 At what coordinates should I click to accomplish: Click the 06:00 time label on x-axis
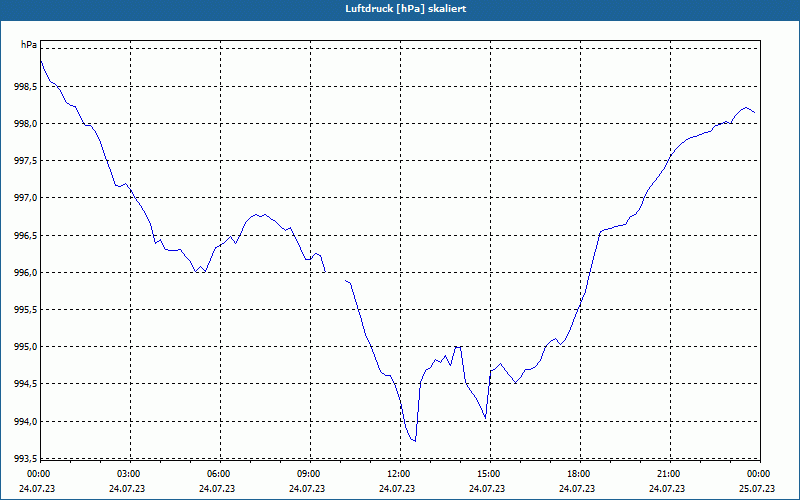220,474
